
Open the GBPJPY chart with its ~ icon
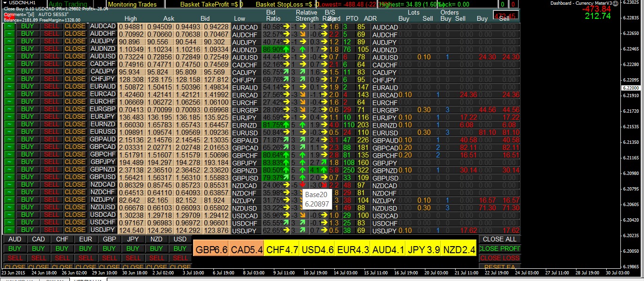(x=8, y=163)
